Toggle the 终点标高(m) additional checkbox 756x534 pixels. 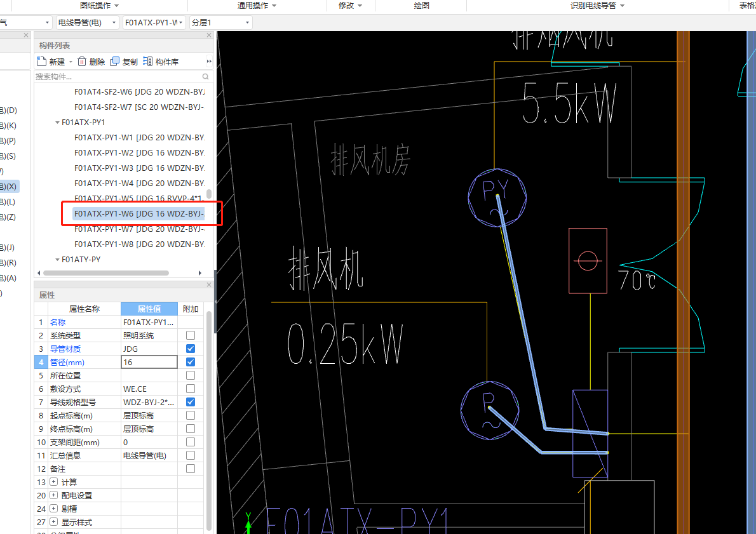[191, 429]
